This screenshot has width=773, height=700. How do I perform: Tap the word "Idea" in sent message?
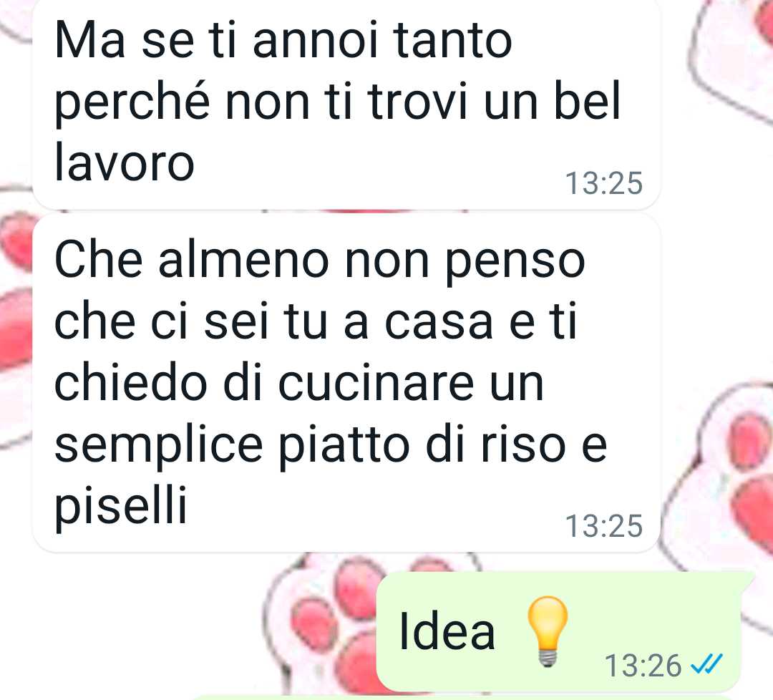pyautogui.click(x=447, y=631)
